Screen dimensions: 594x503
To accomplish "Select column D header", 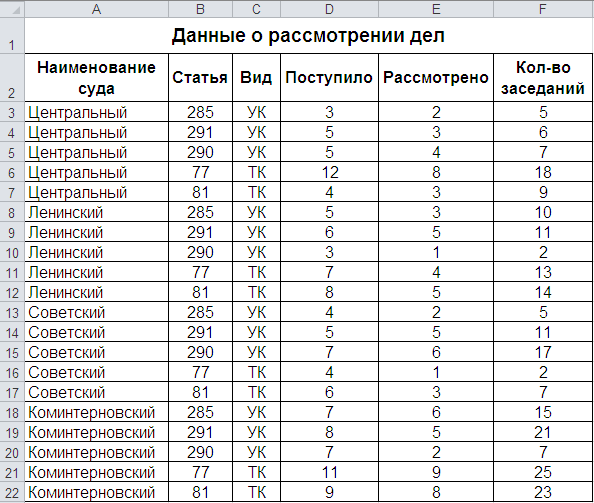I will [329, 9].
